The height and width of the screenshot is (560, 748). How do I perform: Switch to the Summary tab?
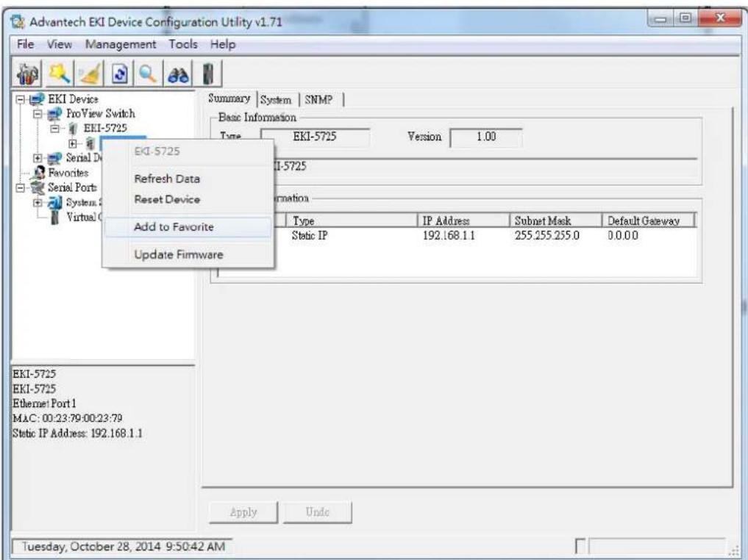coord(229,98)
